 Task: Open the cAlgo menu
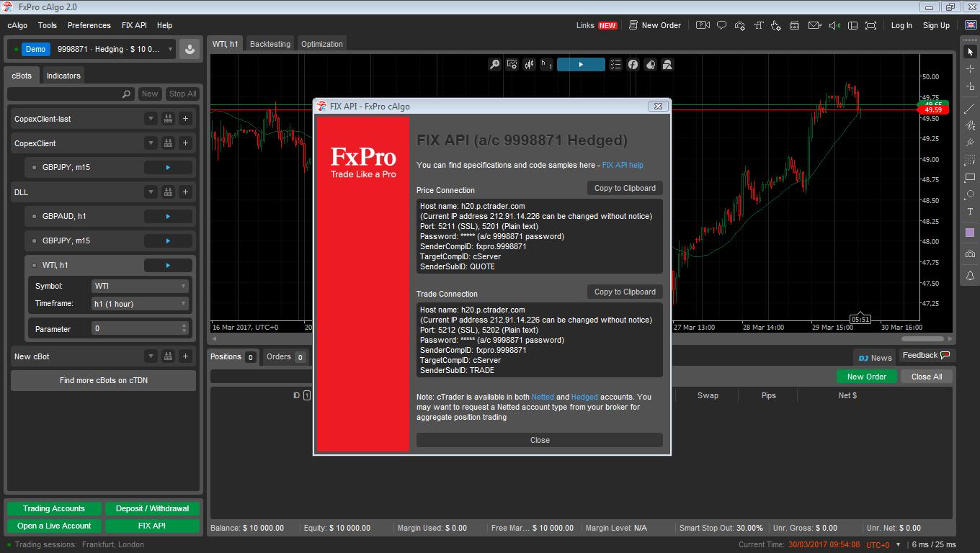(x=17, y=25)
